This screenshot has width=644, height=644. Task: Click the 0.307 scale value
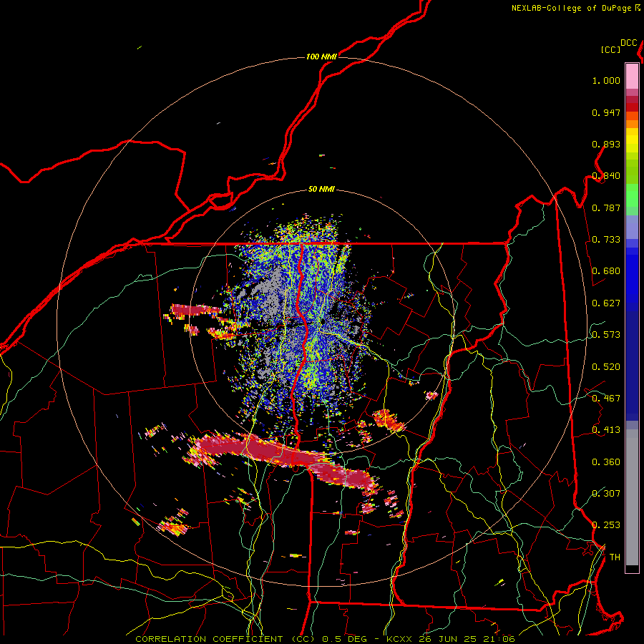coord(606,494)
